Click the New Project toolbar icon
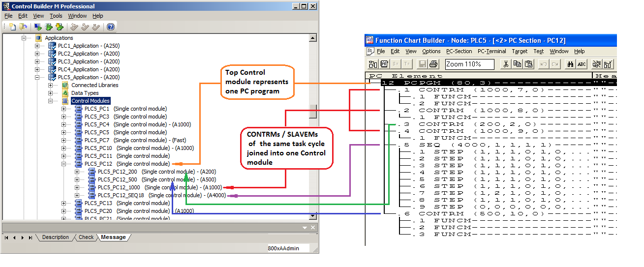 click(12, 27)
